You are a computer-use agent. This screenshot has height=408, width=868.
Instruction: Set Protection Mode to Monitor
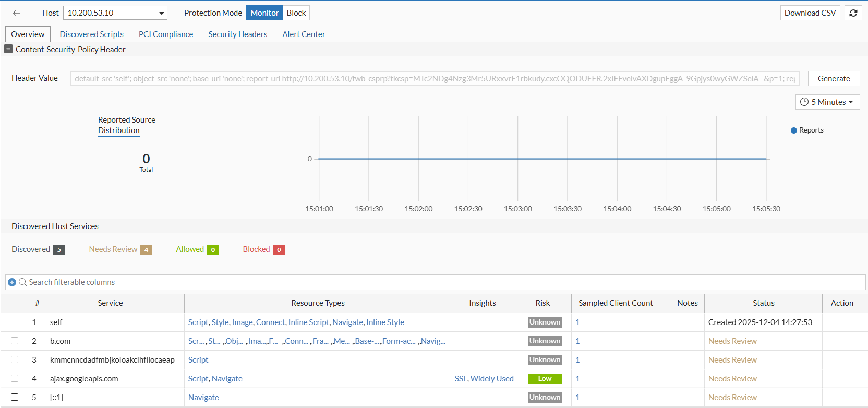(x=264, y=13)
